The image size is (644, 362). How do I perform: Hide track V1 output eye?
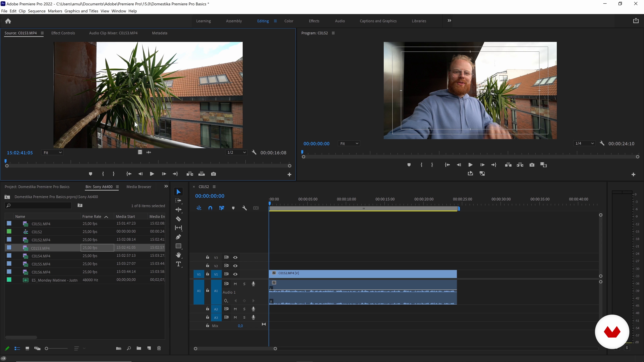pyautogui.click(x=235, y=274)
